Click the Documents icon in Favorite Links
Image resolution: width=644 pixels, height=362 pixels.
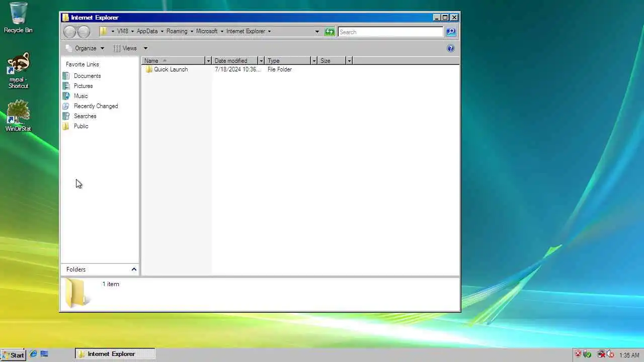coord(66,76)
